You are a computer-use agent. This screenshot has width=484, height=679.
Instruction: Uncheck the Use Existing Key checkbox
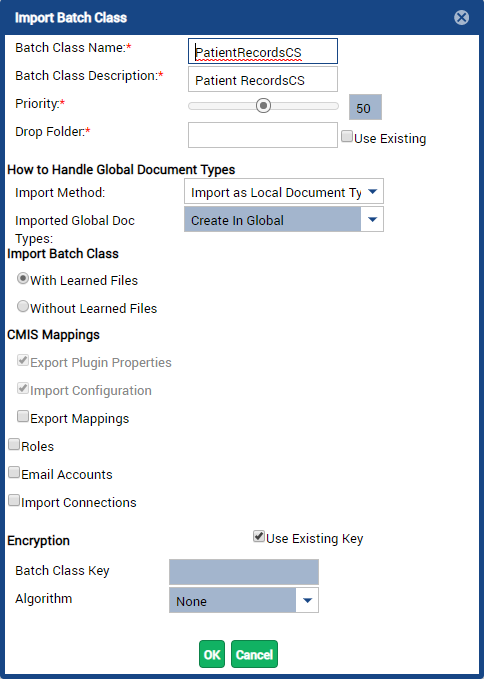pyautogui.click(x=259, y=537)
